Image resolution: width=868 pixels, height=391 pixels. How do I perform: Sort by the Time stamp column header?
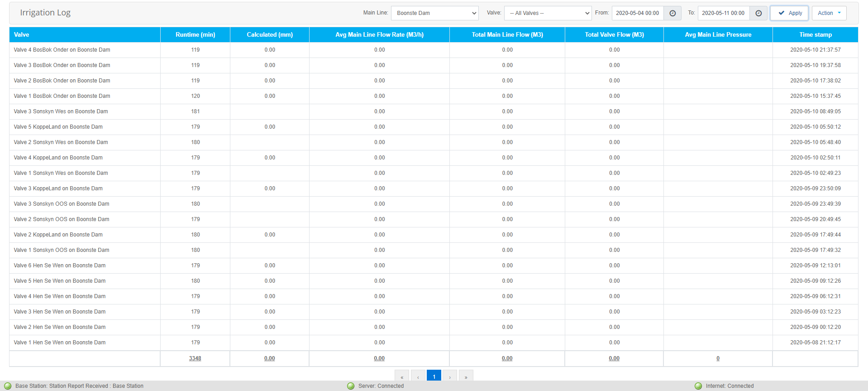click(815, 35)
